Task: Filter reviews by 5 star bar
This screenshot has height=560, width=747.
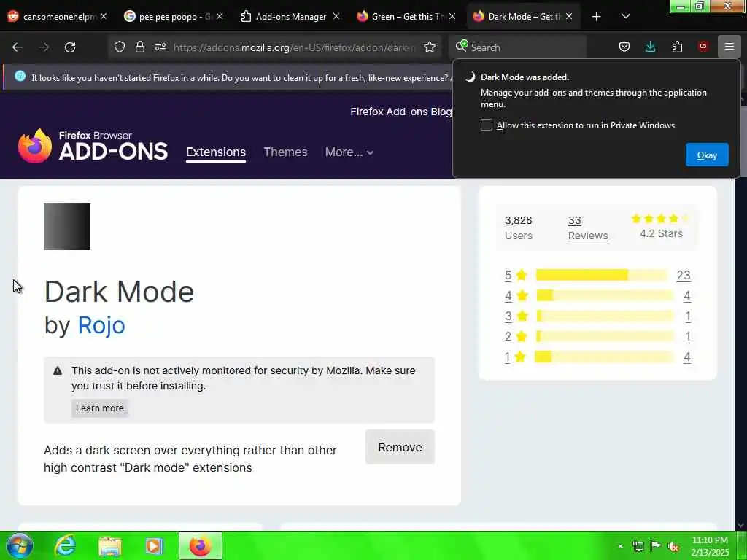Action: click(x=602, y=275)
